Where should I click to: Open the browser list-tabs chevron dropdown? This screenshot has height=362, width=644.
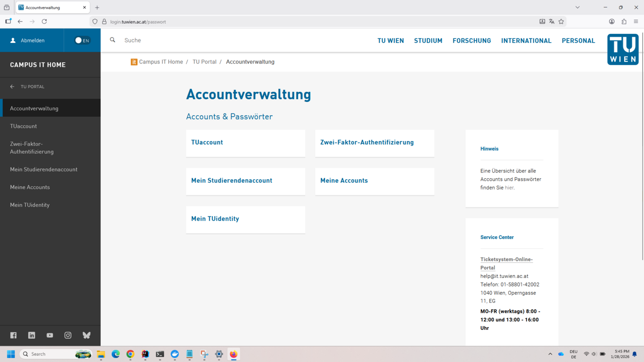pos(577,7)
